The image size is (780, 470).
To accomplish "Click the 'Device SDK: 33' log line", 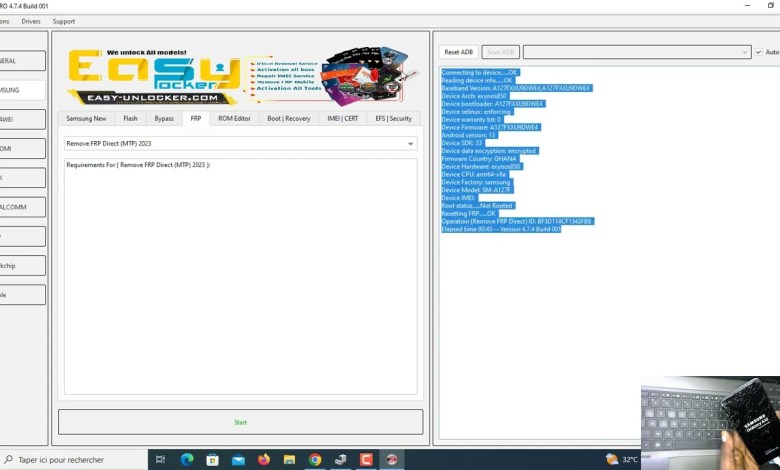I will click(462, 143).
